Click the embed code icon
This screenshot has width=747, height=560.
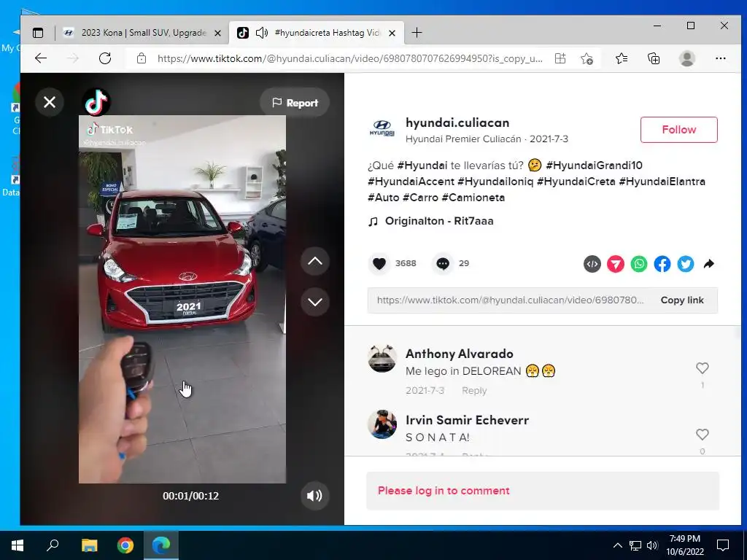tap(592, 264)
